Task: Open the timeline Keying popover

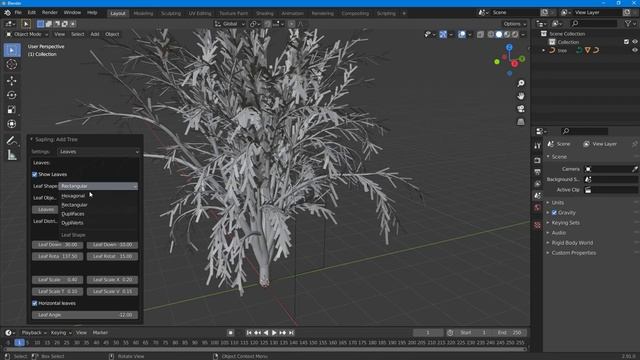Action: coord(61,333)
